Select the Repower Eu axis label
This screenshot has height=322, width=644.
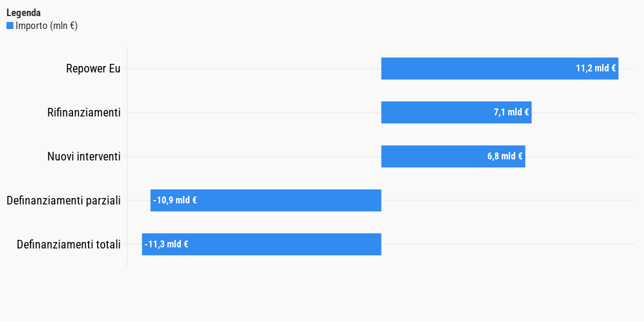93,69
